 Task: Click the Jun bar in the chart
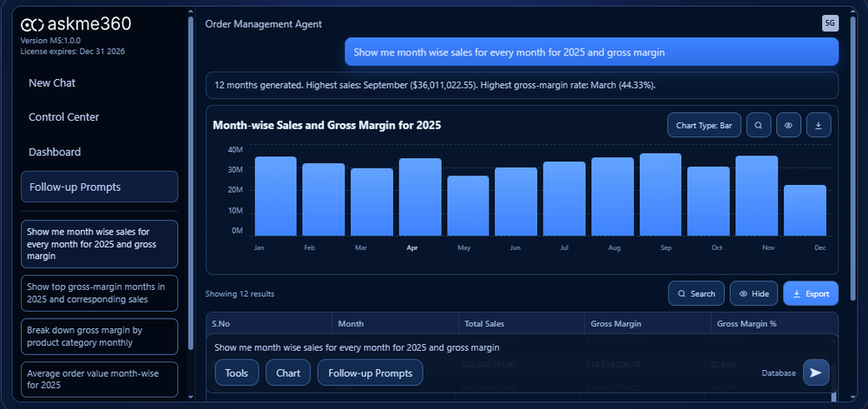[516, 202]
